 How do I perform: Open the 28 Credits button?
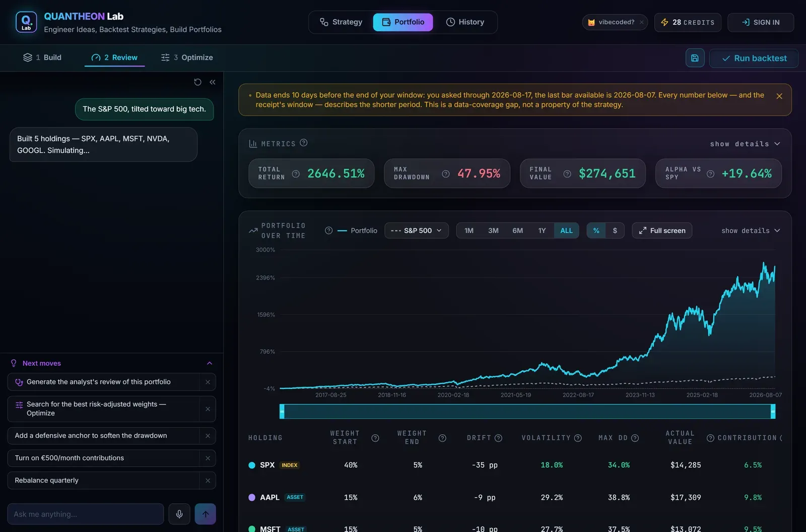pyautogui.click(x=688, y=22)
